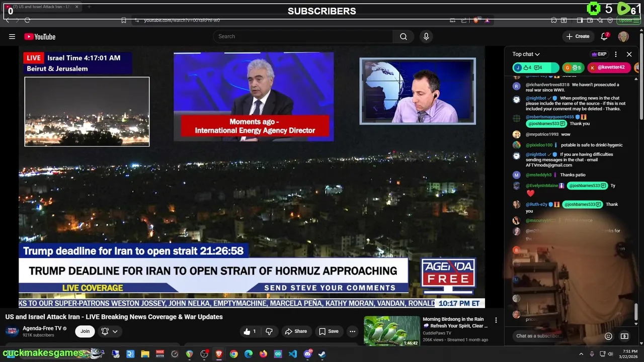
Task: Toggle the Brave sidebar panel
Action: pyautogui.click(x=580, y=20)
